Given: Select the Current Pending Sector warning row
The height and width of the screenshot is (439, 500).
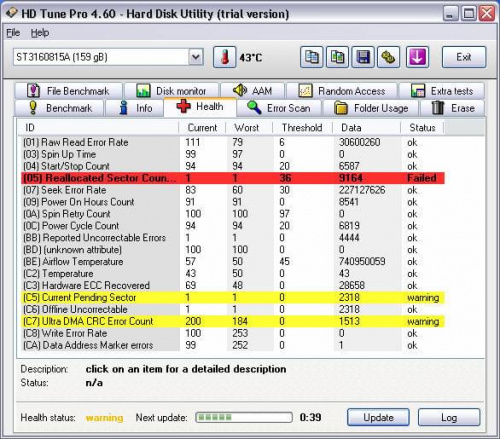Looking at the screenshot, I should [232, 297].
